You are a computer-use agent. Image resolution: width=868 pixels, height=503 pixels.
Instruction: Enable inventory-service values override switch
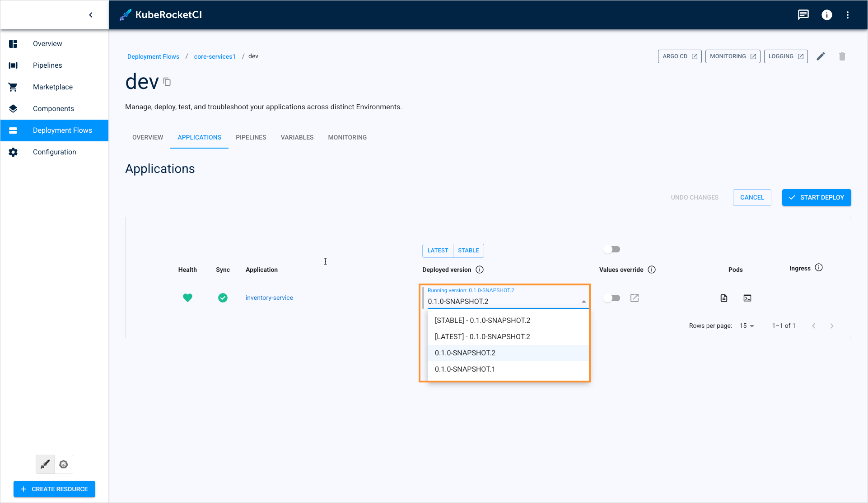[x=612, y=298]
